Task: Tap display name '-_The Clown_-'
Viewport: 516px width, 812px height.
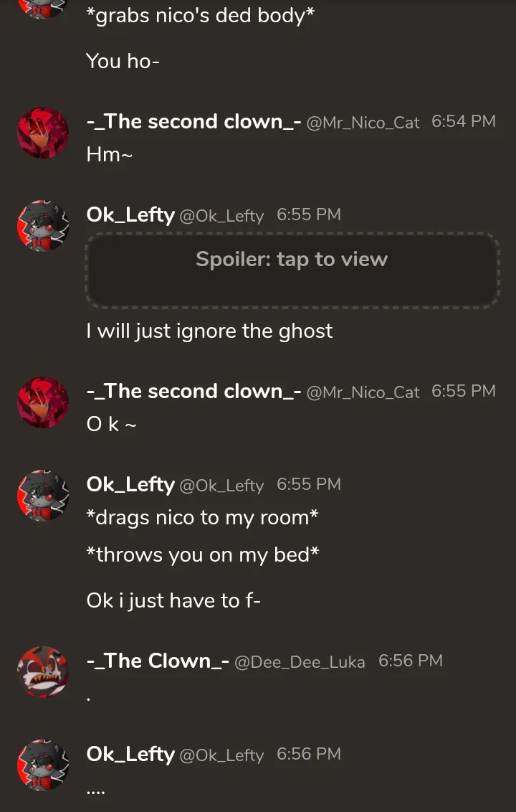Action: pos(158,661)
